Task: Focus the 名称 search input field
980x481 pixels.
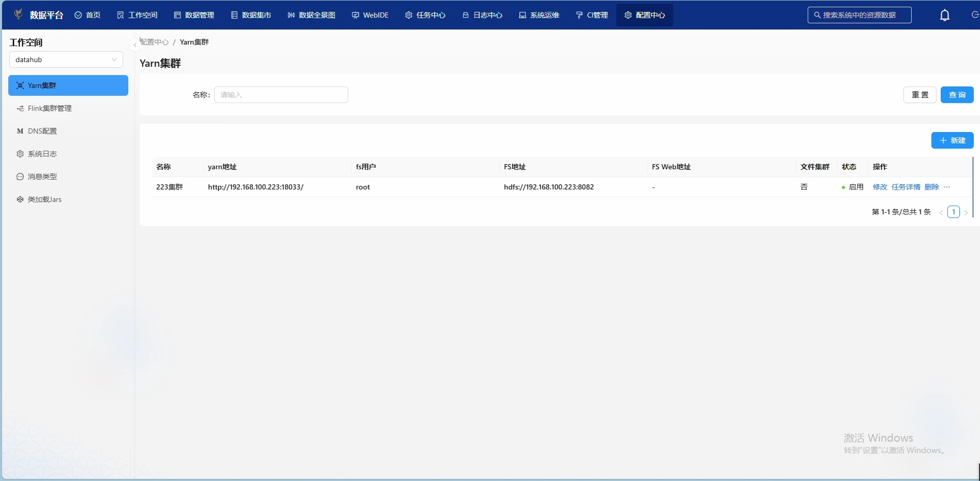Action: pyautogui.click(x=281, y=95)
